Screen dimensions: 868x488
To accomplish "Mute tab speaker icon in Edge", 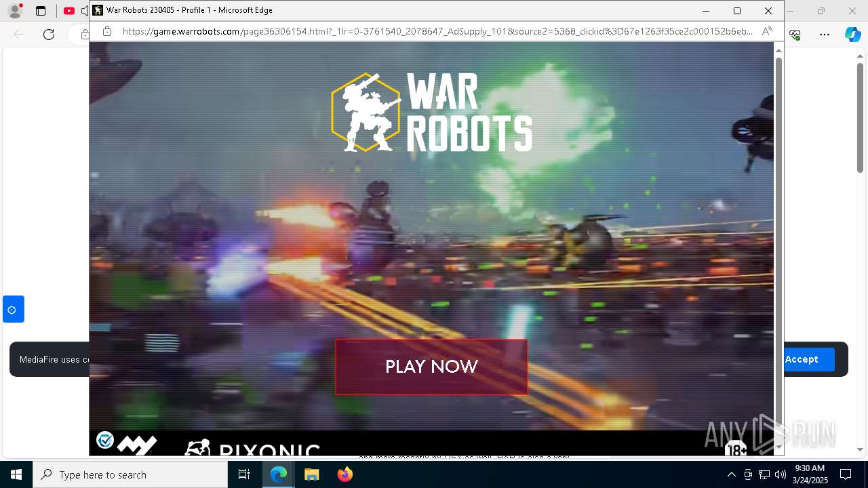I will click(85, 11).
